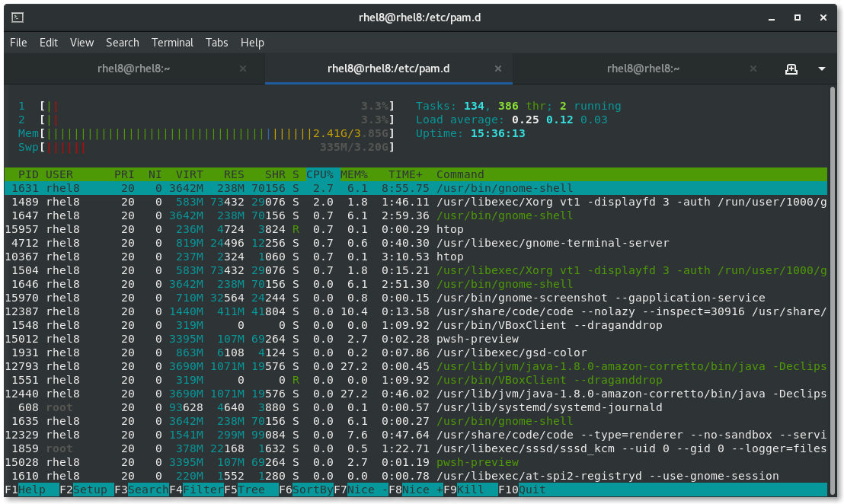This screenshot has width=844, height=504.
Task: Sort by the PRI column header
Action: click(x=124, y=174)
